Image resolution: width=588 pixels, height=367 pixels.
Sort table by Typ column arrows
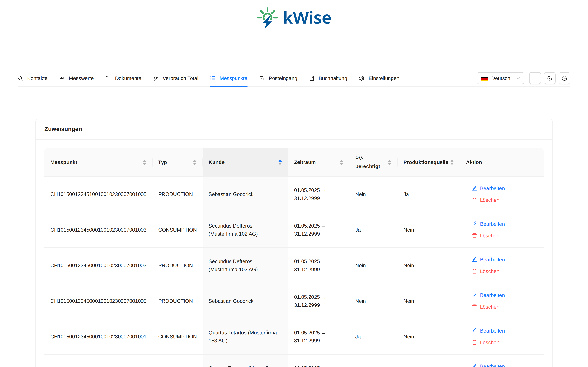pyautogui.click(x=195, y=162)
